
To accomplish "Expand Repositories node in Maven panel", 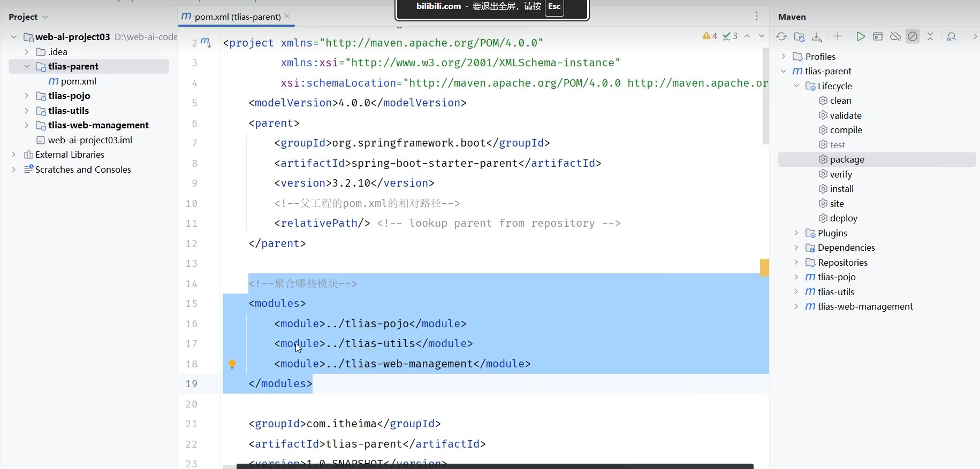I will pos(796,263).
